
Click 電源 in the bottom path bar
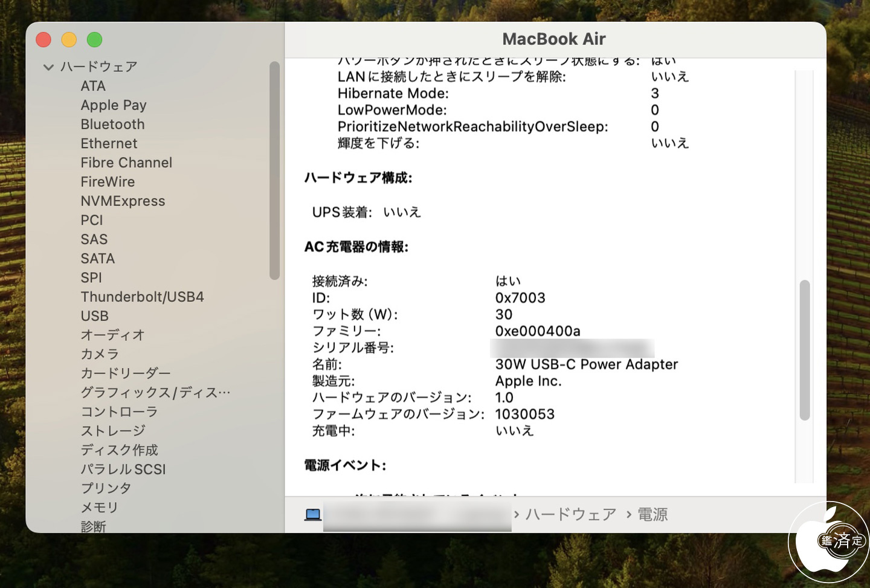[x=653, y=515]
